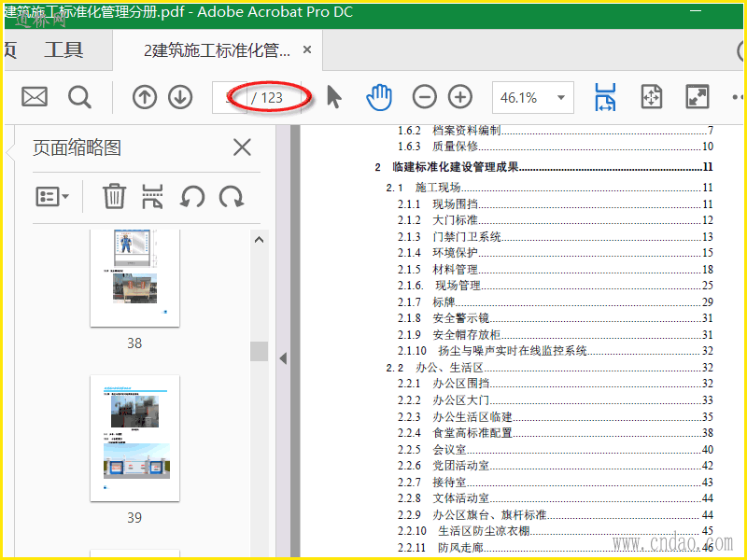
Task: Click TOC entry 安全警示镜
Action: (556, 317)
